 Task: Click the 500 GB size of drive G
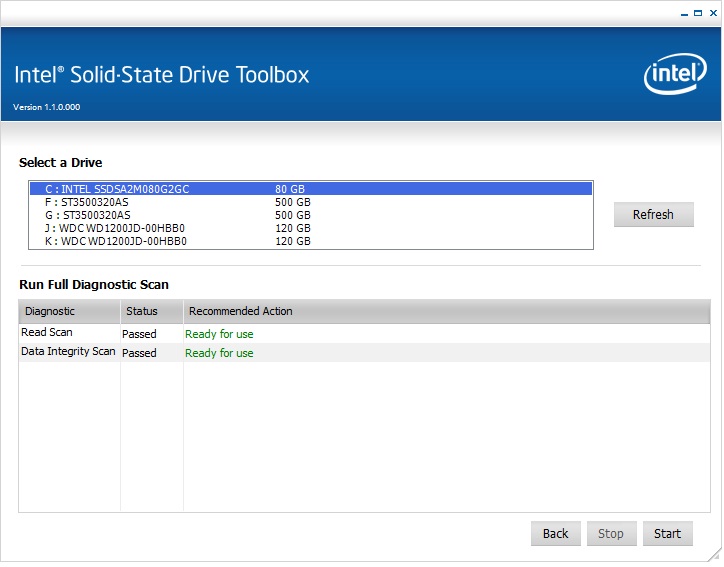[x=293, y=215]
